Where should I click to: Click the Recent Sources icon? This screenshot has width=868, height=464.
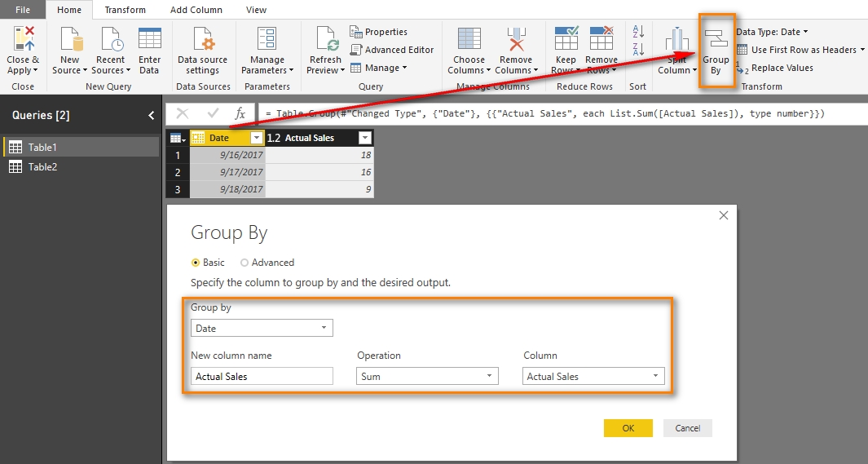111,39
